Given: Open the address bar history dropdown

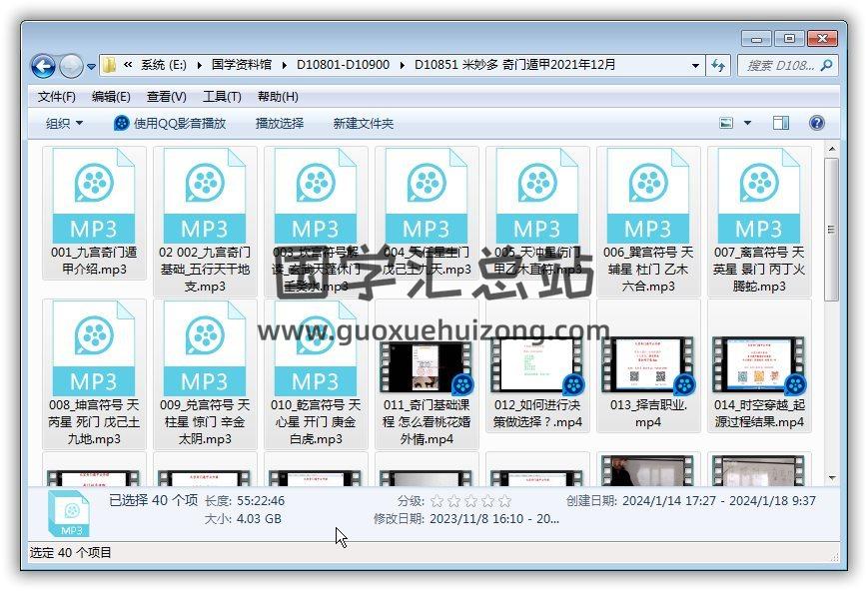Looking at the screenshot, I should (696, 66).
